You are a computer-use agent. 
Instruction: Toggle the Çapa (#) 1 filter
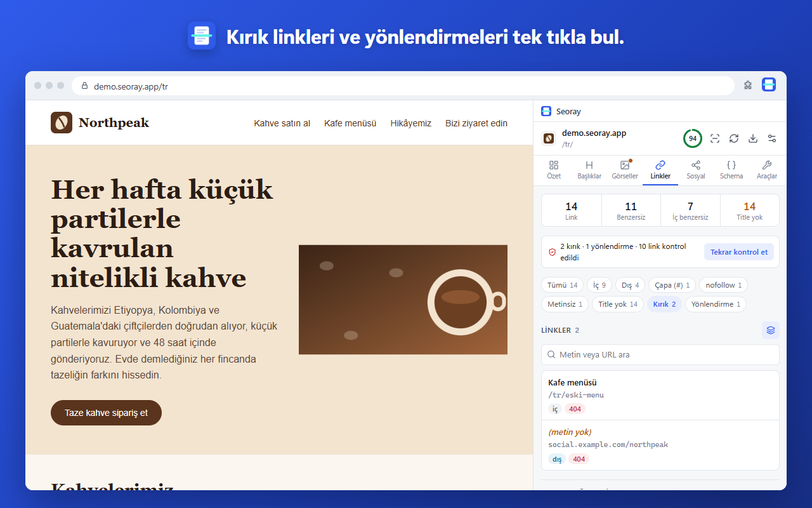672,285
